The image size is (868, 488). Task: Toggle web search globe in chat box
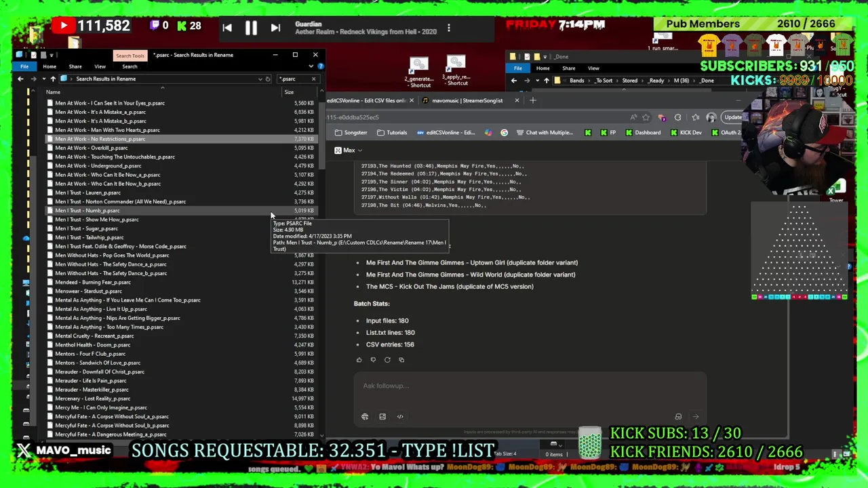(365, 417)
